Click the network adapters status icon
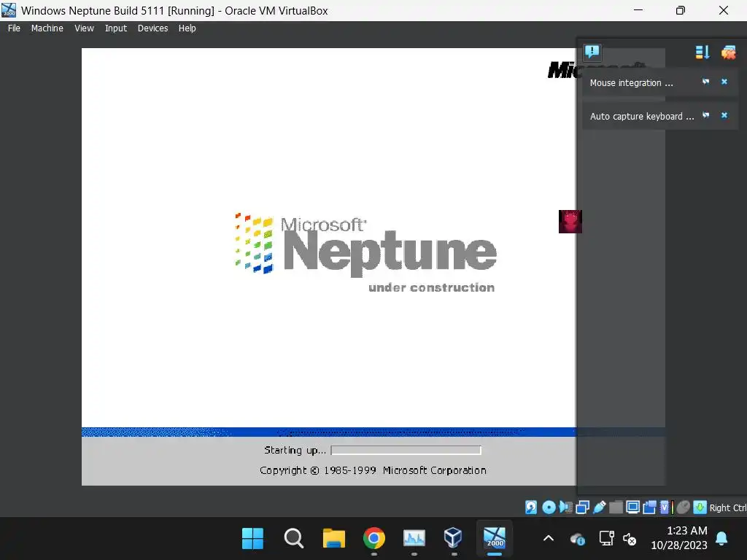Screen dimensions: 747x560 [582, 507]
